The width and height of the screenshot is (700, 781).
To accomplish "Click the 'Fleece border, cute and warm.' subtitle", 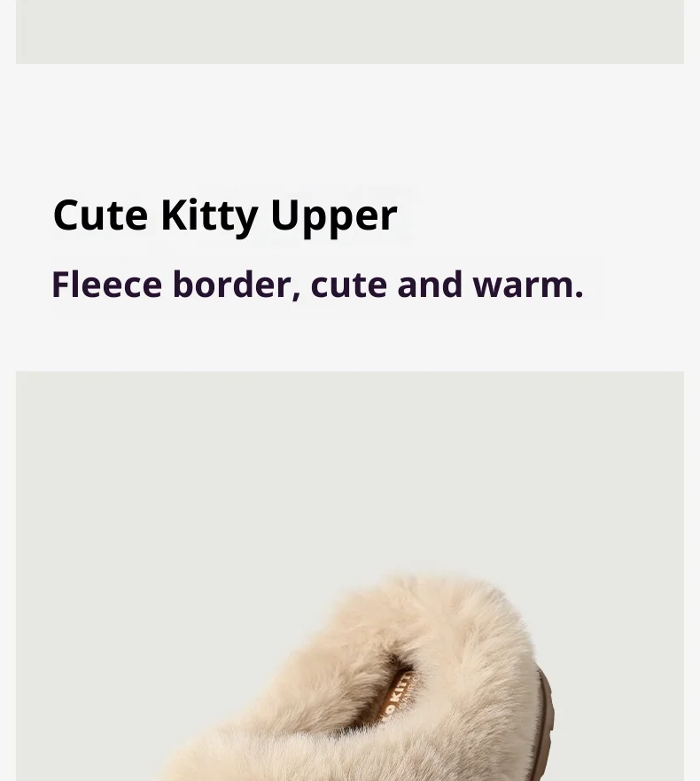I will (317, 285).
